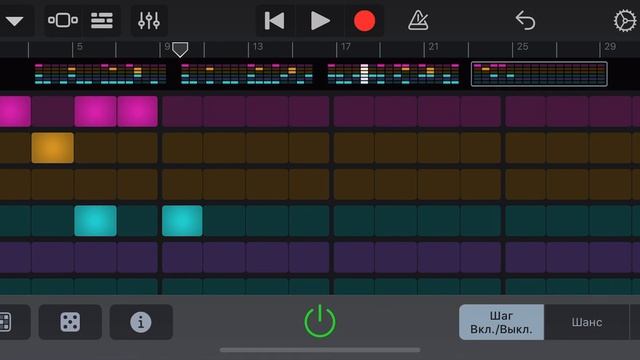Screen dimensions: 640x360
Task: Open the Tracks view icon
Action: click(x=102, y=20)
